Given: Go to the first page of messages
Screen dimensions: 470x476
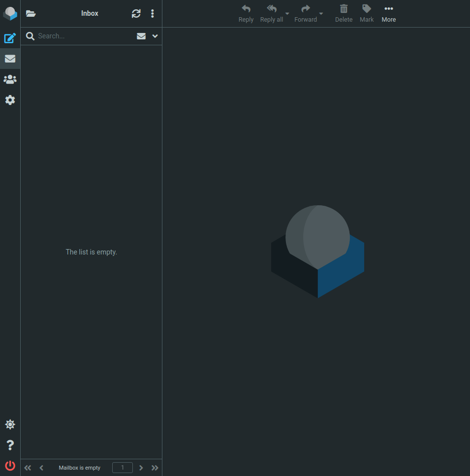Looking at the screenshot, I should coord(28,468).
